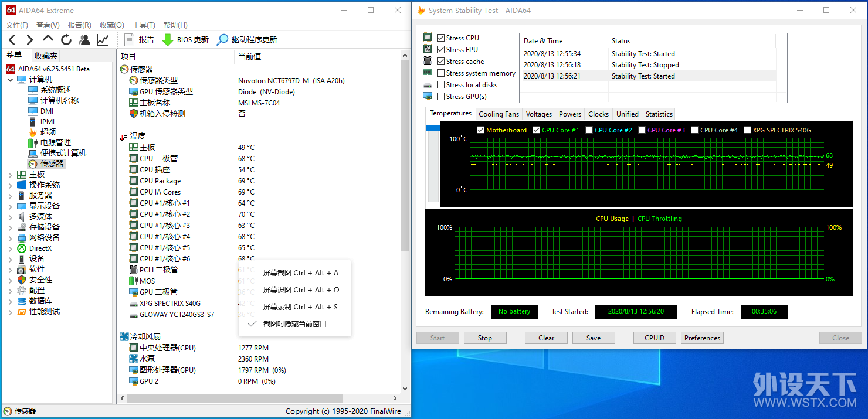Click the Stress FPU percent icon
The image size is (868, 419).
pyautogui.click(x=428, y=49)
